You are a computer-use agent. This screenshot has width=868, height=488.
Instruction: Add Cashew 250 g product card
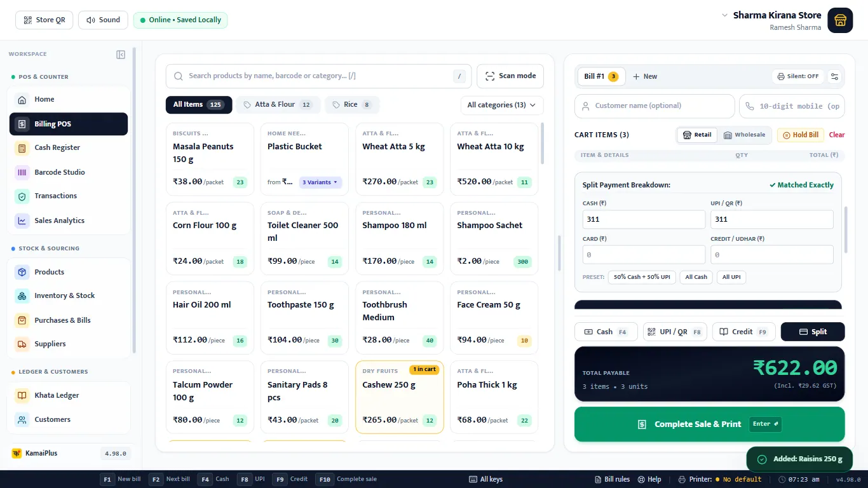point(400,397)
